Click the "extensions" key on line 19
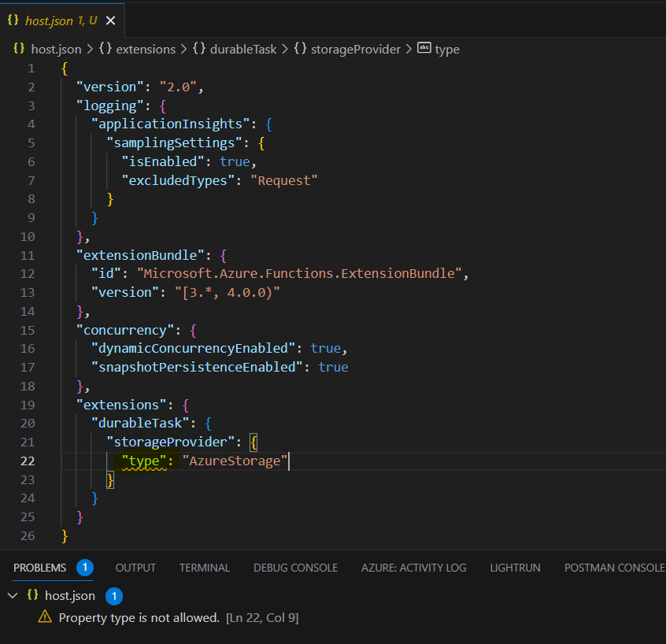 (x=121, y=405)
